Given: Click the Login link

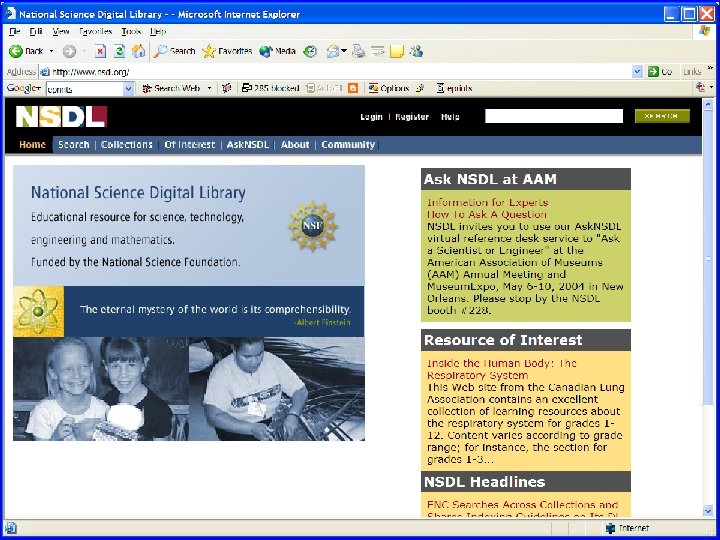Looking at the screenshot, I should click(x=371, y=117).
